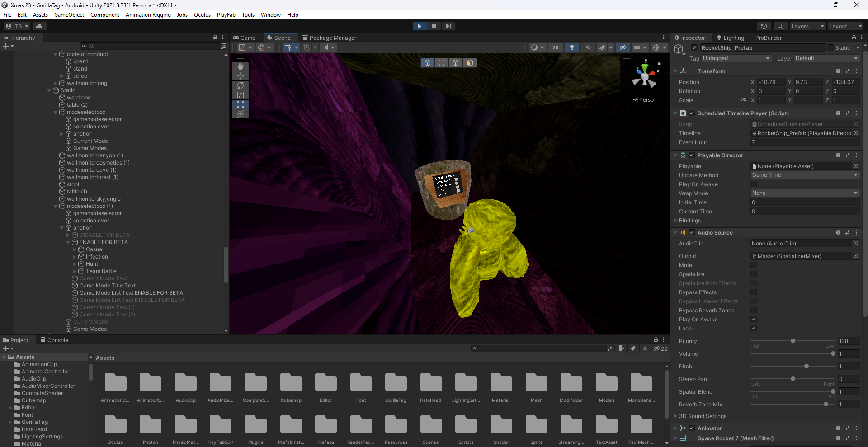Adjust the Pitch slider
This screenshot has width=868, height=447.
click(x=792, y=366)
